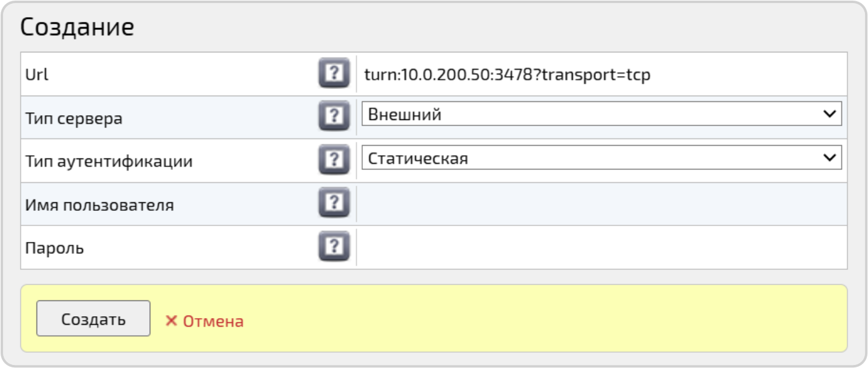This screenshot has width=868, height=368.
Task: Click the chevron arrow on the Статическая selector
Action: (x=829, y=158)
